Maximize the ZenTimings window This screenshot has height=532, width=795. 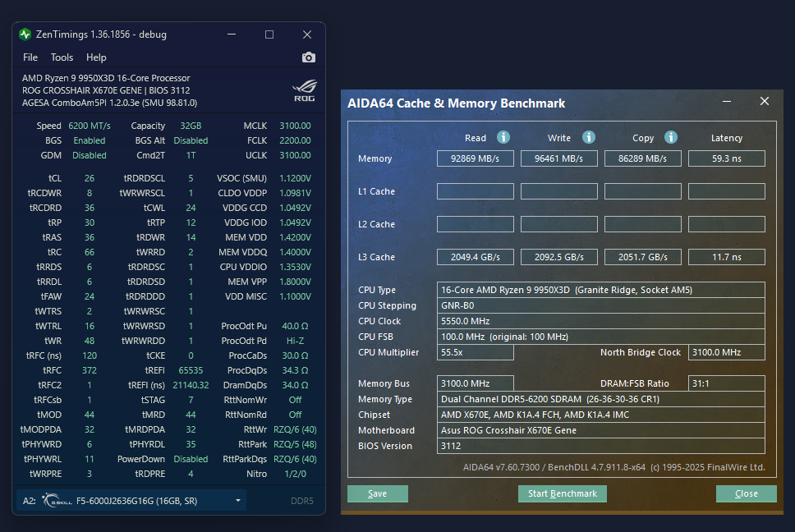coord(269,34)
